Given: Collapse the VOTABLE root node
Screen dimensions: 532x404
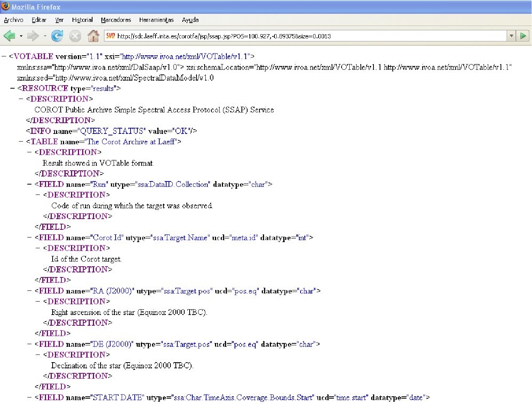Looking at the screenshot, I should (4, 56).
